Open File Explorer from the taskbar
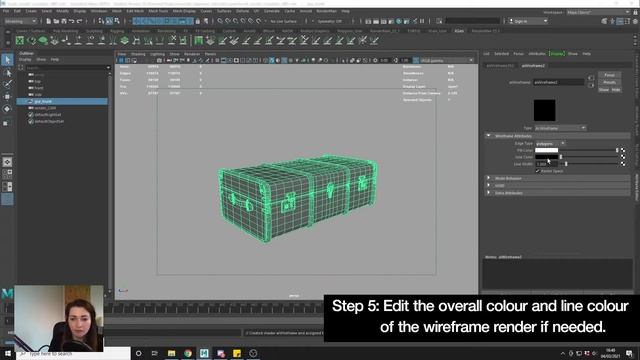Screen dimensions: 640x360 tap(171, 353)
